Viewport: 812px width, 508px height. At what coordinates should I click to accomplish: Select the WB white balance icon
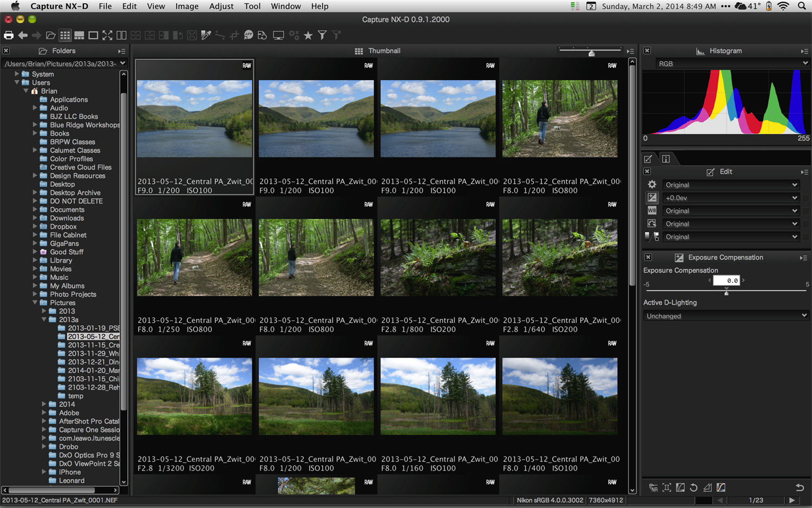click(x=652, y=211)
